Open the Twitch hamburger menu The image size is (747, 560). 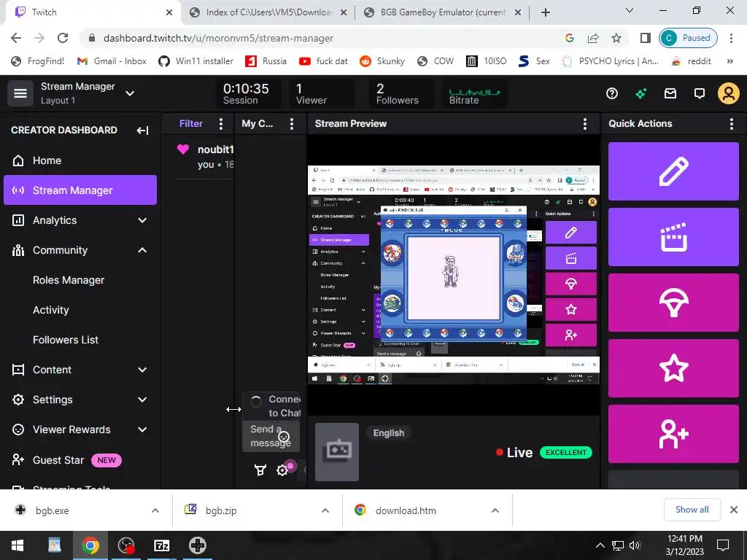tap(20, 93)
